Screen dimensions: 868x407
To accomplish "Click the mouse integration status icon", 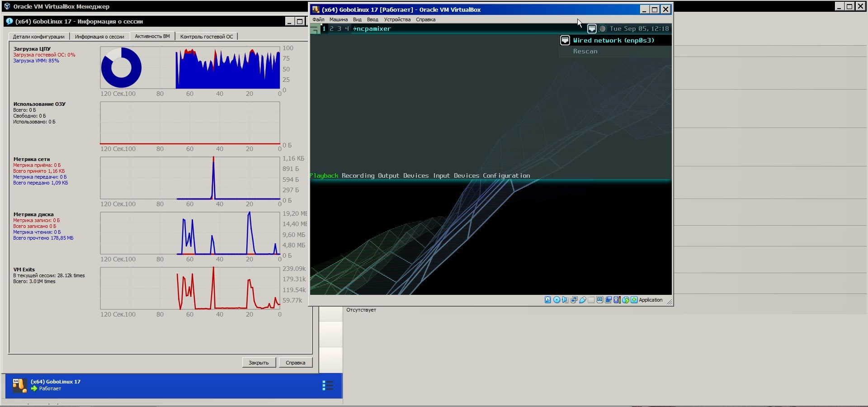I will (626, 300).
